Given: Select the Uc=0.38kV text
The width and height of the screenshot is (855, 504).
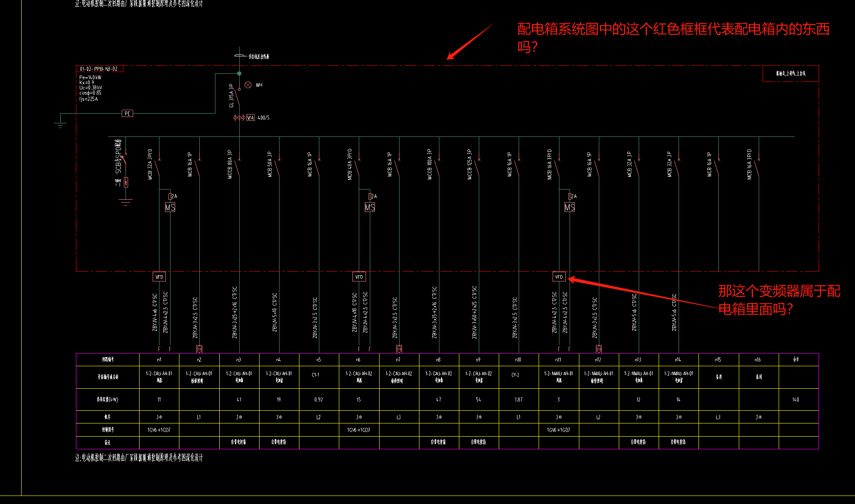Looking at the screenshot, I should tap(91, 88).
